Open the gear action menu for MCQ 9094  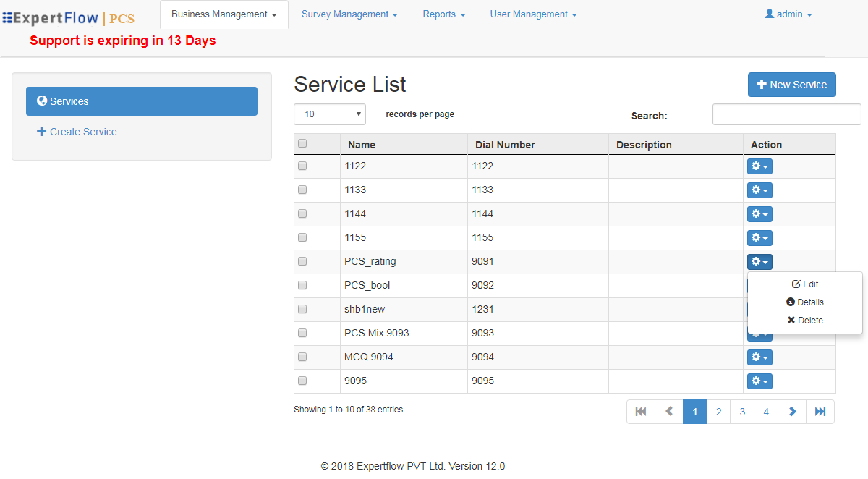click(759, 357)
